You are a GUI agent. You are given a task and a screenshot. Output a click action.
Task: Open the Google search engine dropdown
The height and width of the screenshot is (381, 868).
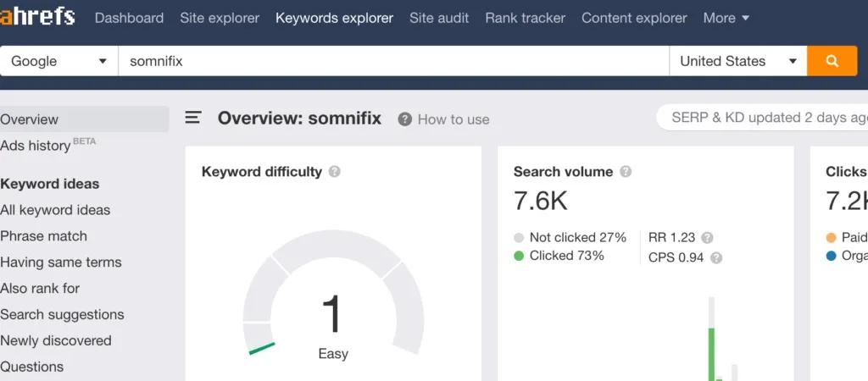click(58, 61)
